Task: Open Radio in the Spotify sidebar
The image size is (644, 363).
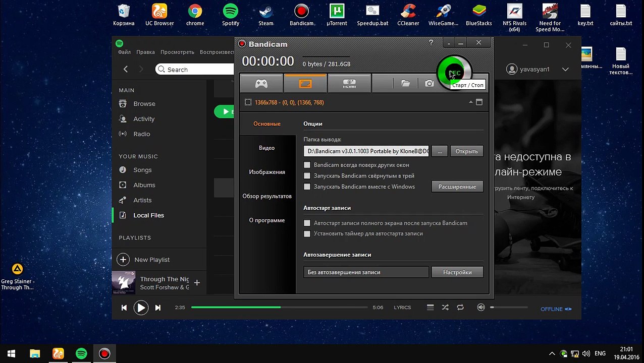Action: [142, 134]
